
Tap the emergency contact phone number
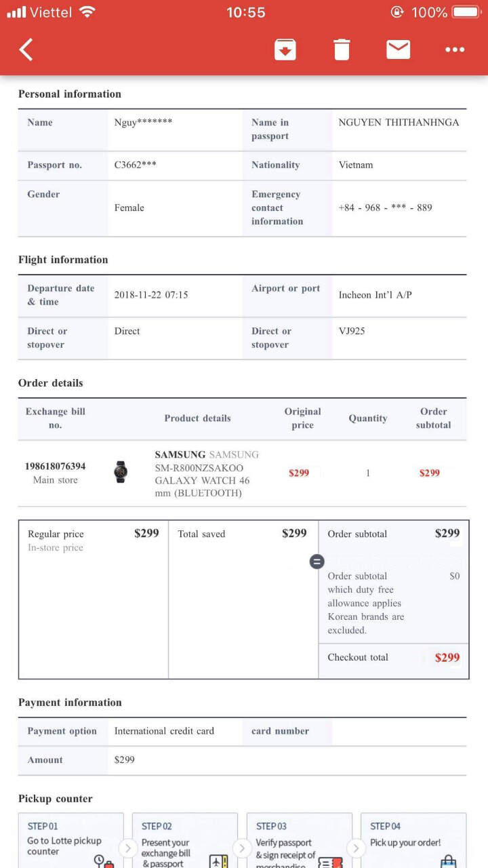click(x=385, y=208)
